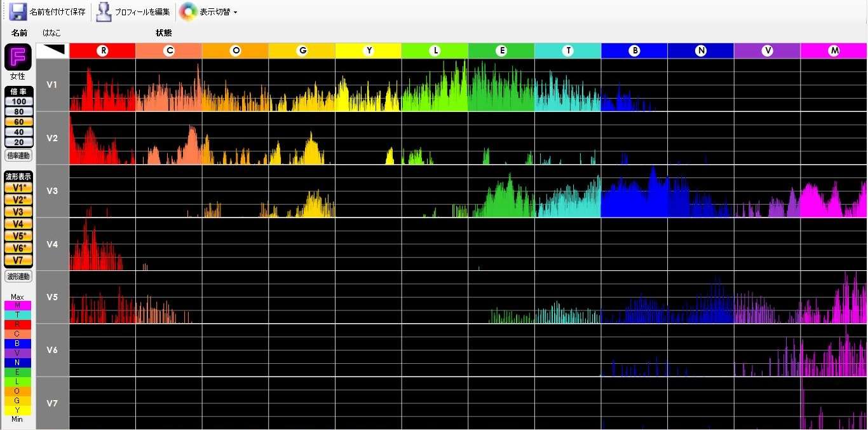868x430 pixels.
Task: Click the 倍率連動 button
Action: pyautogui.click(x=18, y=156)
